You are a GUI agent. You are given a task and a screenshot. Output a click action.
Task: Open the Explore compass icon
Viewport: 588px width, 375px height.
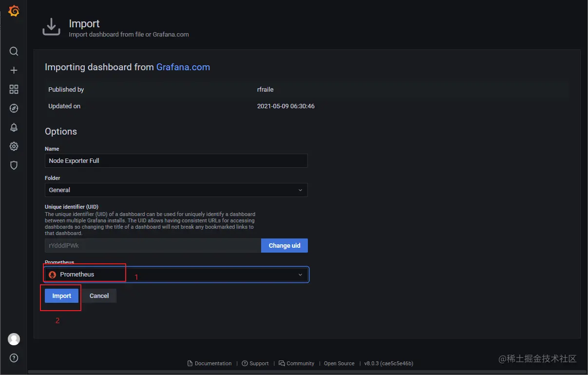14,108
